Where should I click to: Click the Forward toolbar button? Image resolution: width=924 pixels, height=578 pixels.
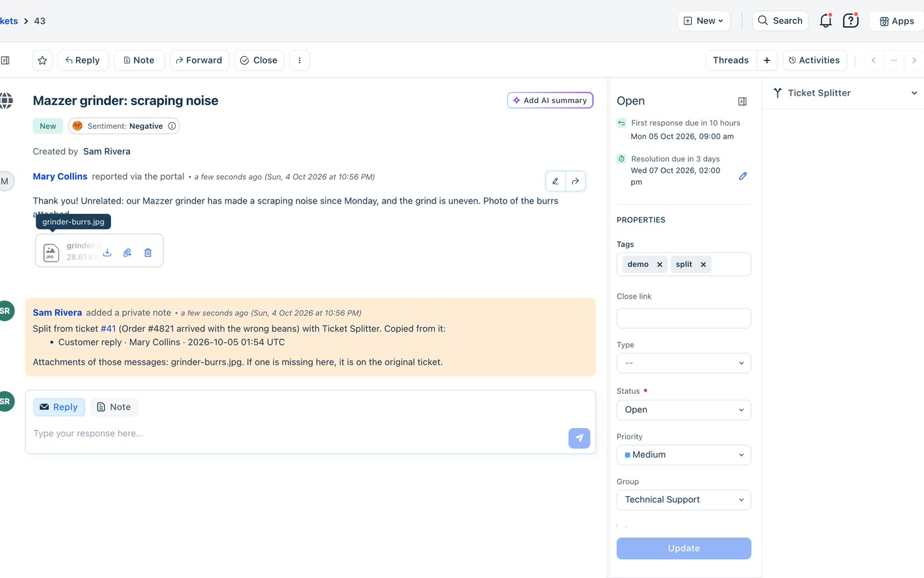pos(199,60)
